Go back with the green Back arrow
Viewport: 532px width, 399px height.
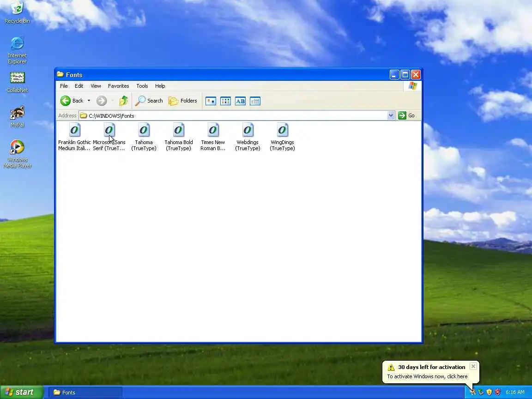[x=72, y=101]
